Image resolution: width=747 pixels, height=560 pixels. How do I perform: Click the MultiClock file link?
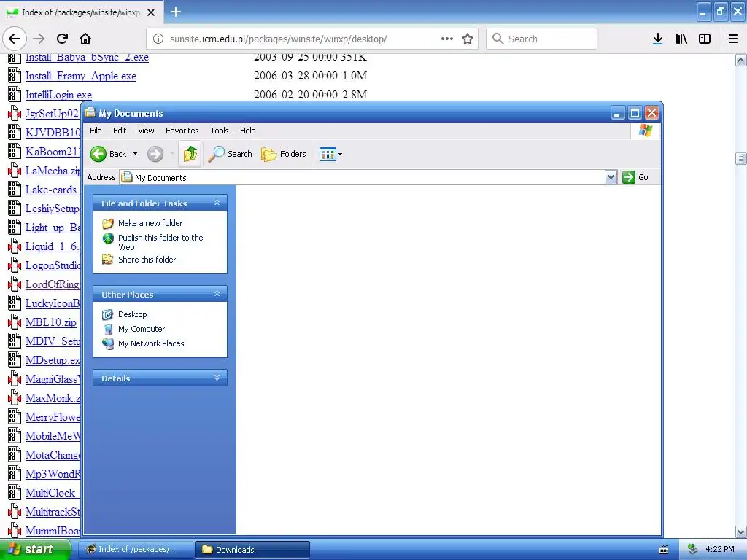pos(50,493)
